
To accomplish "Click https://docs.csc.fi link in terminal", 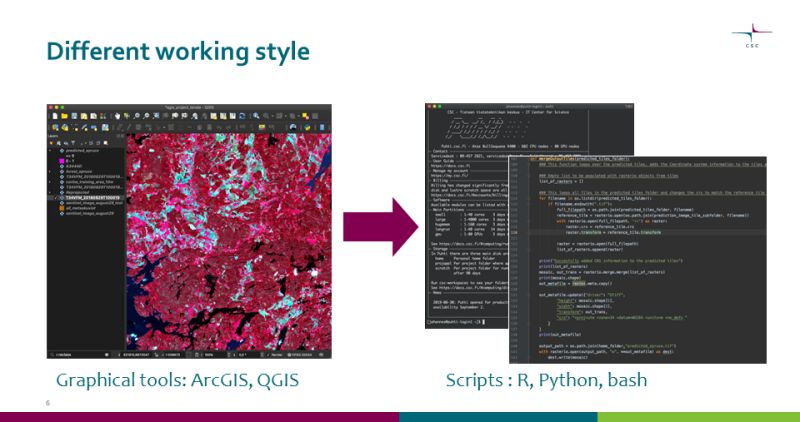I will point(451,166).
